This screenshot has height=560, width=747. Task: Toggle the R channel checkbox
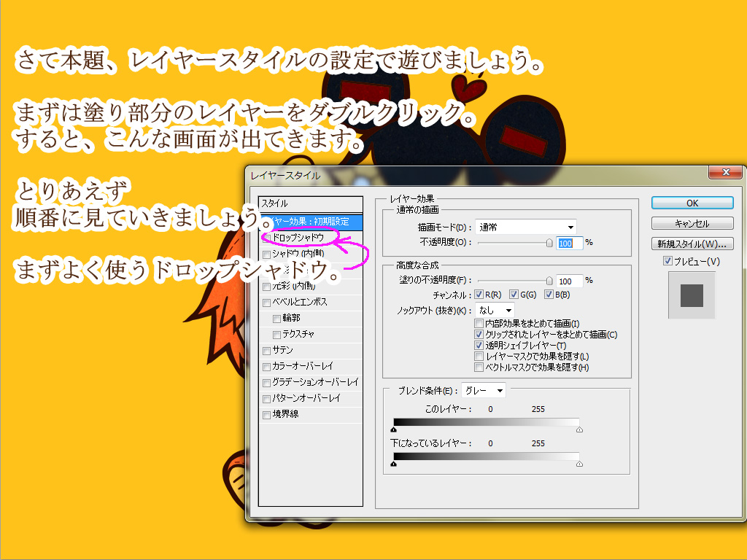[479, 295]
